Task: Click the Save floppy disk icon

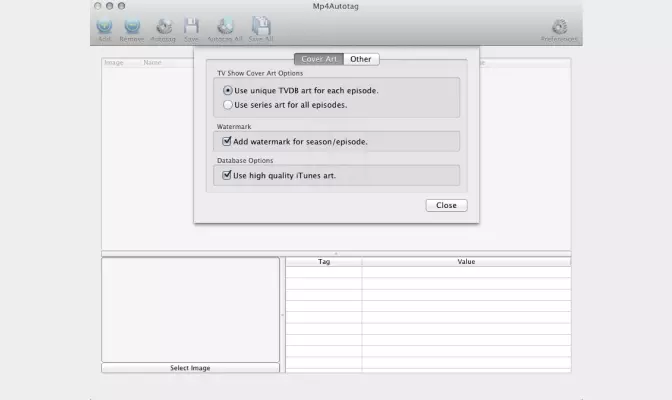Action: pyautogui.click(x=191, y=26)
